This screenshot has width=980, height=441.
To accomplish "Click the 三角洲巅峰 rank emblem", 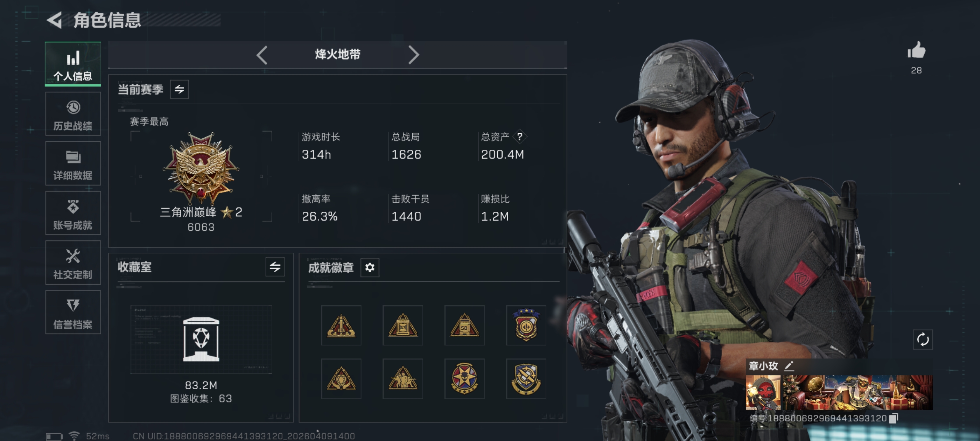I will [x=201, y=167].
